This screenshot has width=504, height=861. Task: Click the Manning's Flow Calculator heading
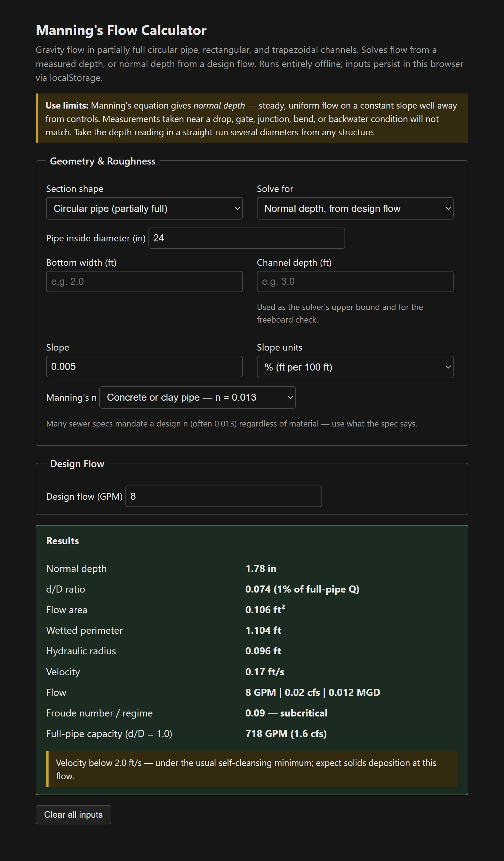point(121,30)
